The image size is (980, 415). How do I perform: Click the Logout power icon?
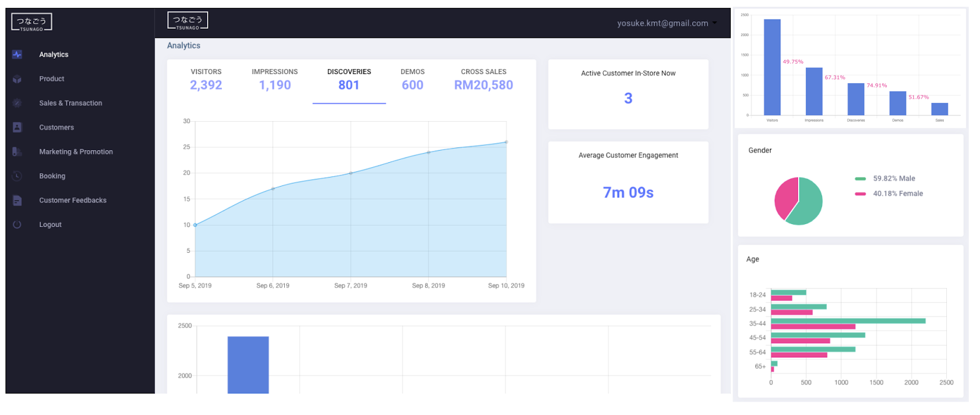coord(17,225)
